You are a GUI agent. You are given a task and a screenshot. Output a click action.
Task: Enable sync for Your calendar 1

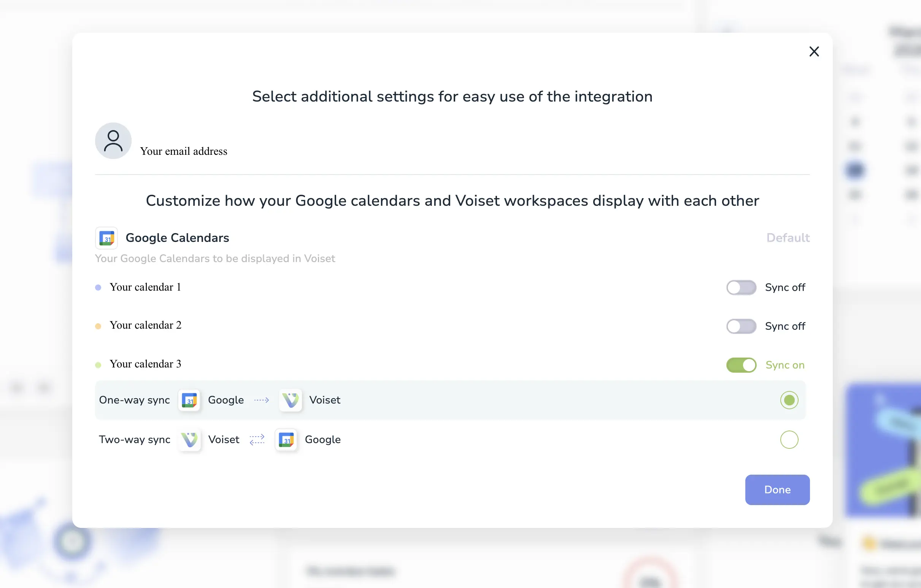pyautogui.click(x=741, y=288)
